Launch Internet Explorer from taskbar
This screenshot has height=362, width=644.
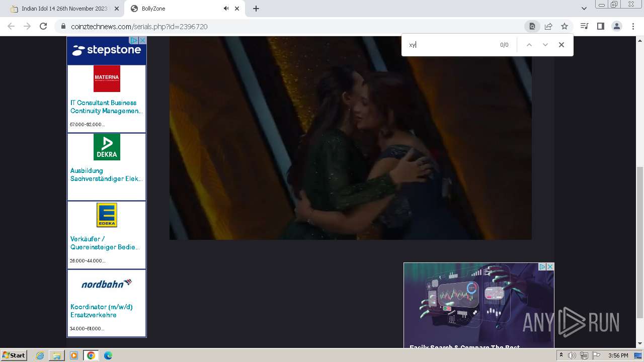(x=40, y=355)
